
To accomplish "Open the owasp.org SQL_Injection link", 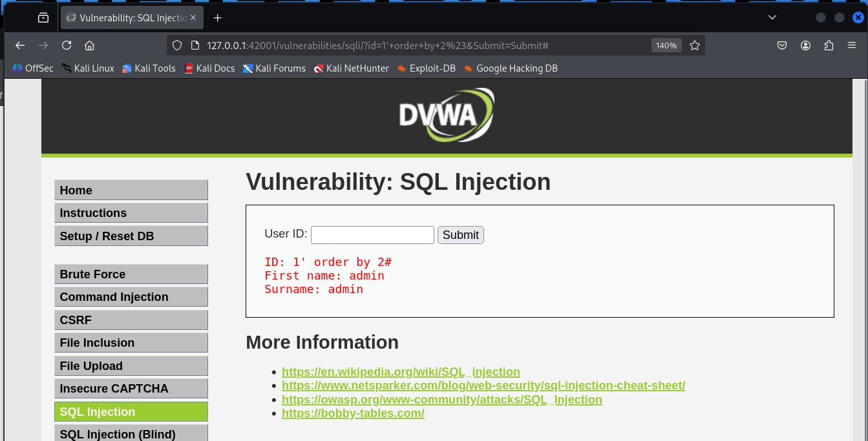I will pos(442,400).
